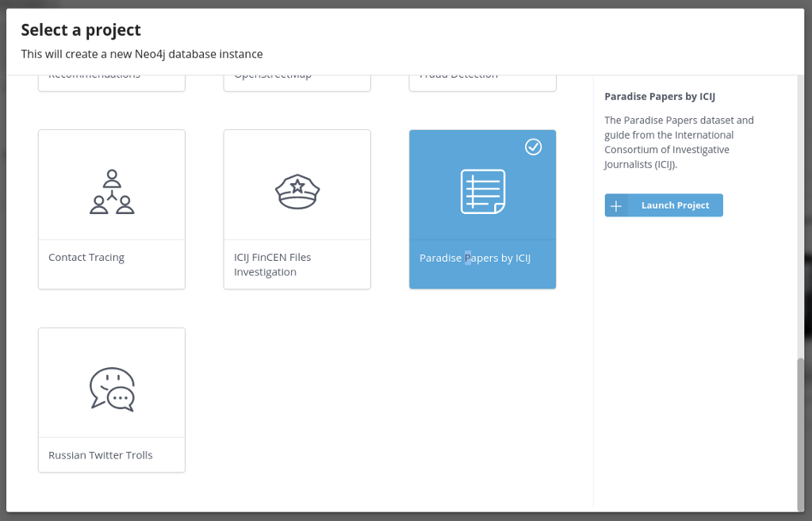The width and height of the screenshot is (812, 521).
Task: Choose the police cap icon for FinCEN Files
Action: 297,192
